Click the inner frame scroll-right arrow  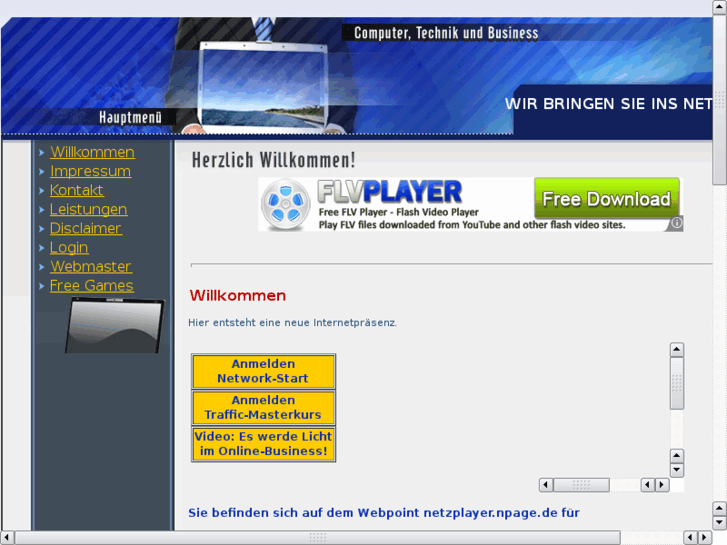[x=662, y=485]
